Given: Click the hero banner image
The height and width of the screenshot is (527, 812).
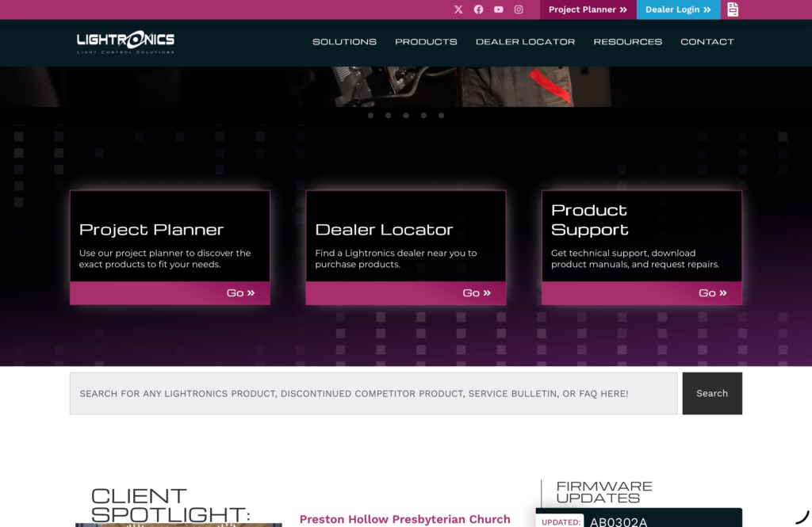Looking at the screenshot, I should pyautogui.click(x=406, y=86).
